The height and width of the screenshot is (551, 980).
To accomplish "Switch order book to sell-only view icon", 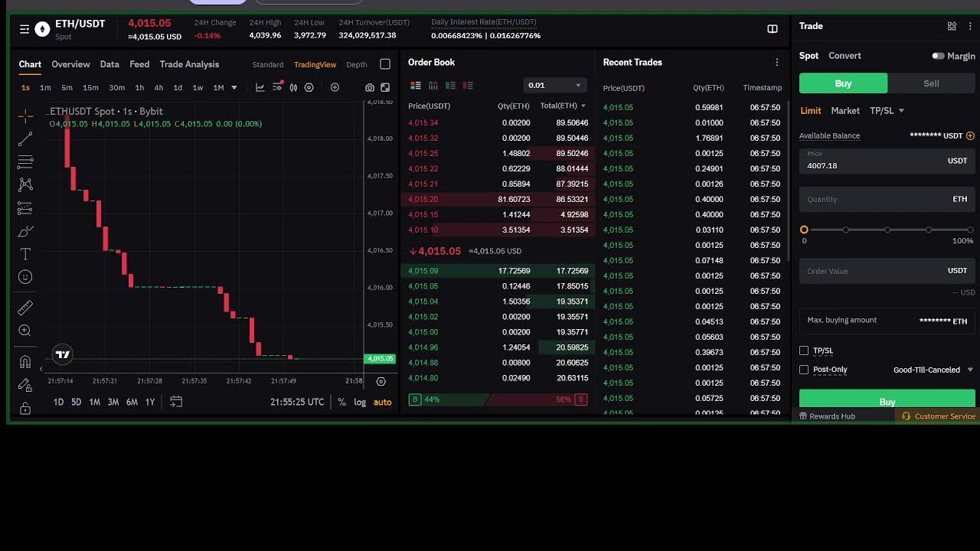I will [x=468, y=85].
